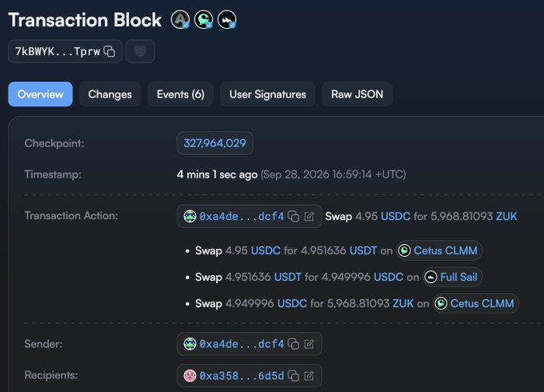Open ZUK link in the third bullet swap
544x392 pixels.
tap(402, 303)
